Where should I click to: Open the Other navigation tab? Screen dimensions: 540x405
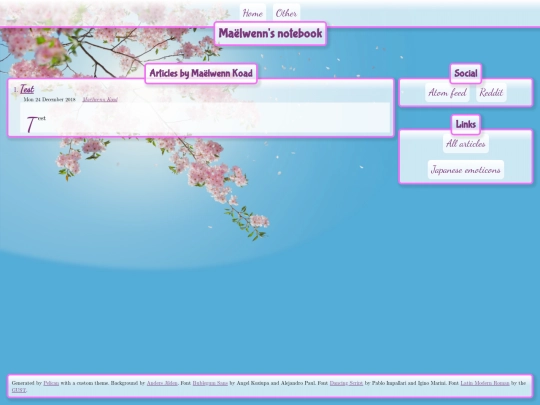tap(286, 14)
